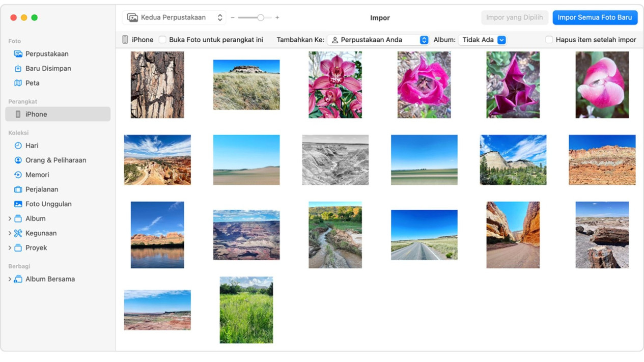
Task: Select the pink orchid photo thumbnail
Action: (335, 85)
